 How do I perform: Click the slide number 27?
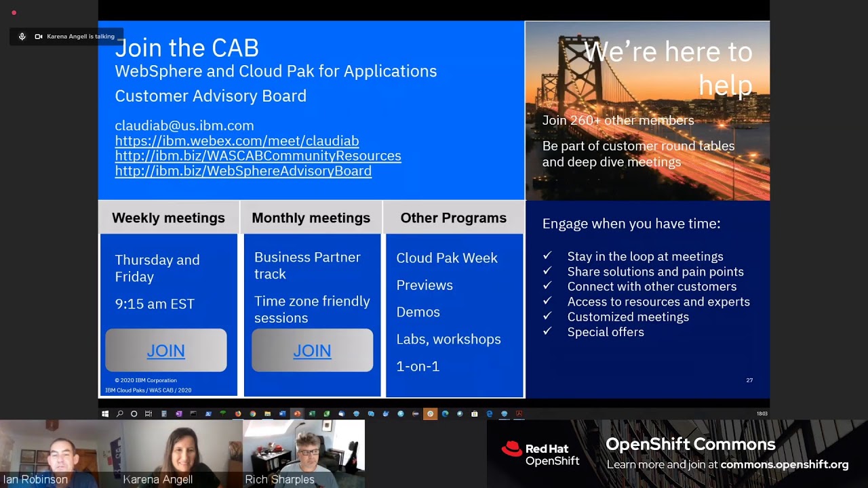pos(749,380)
